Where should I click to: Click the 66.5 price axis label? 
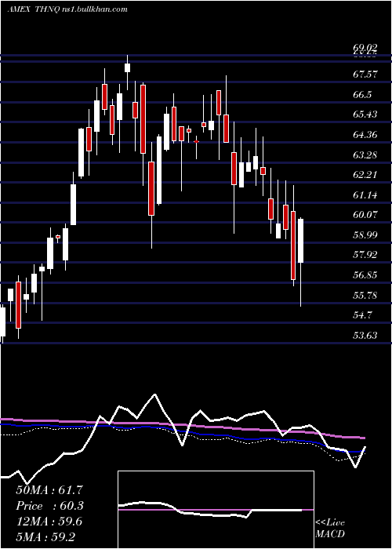[362, 95]
